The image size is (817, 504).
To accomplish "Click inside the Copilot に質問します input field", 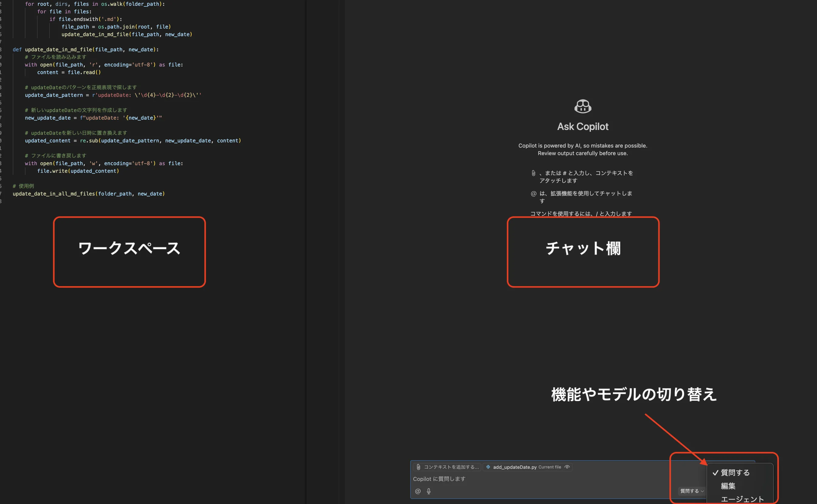I will click(x=467, y=479).
